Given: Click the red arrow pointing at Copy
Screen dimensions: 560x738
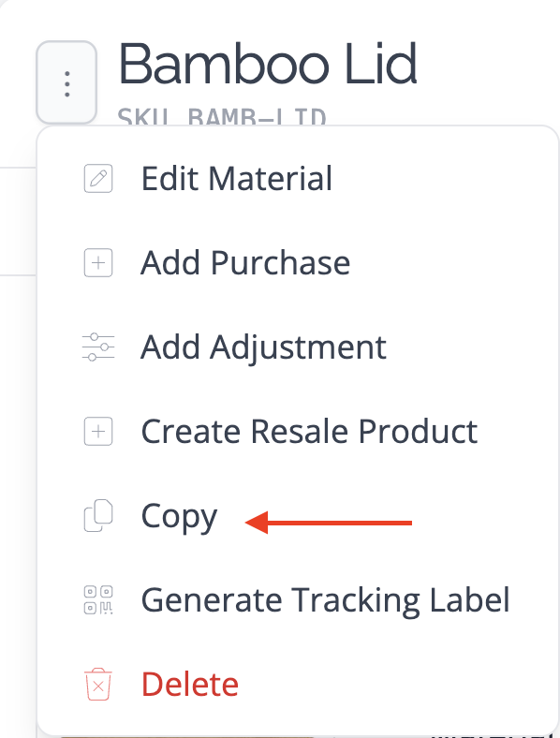Looking at the screenshot, I should [329, 523].
